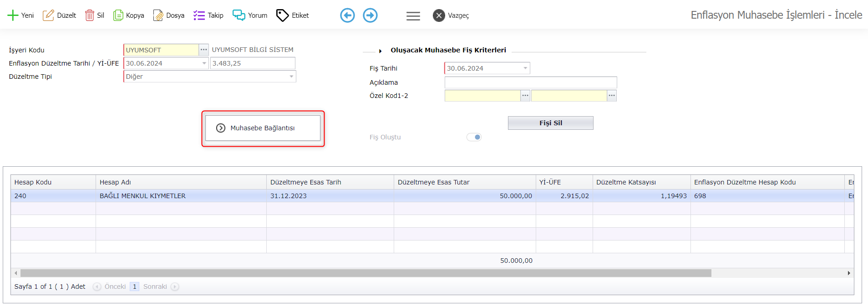Click the 'Sayfa 1 of 1 ( 1 ) Adet' text
Viewport: 868px width, 307px height.
[x=50, y=287]
